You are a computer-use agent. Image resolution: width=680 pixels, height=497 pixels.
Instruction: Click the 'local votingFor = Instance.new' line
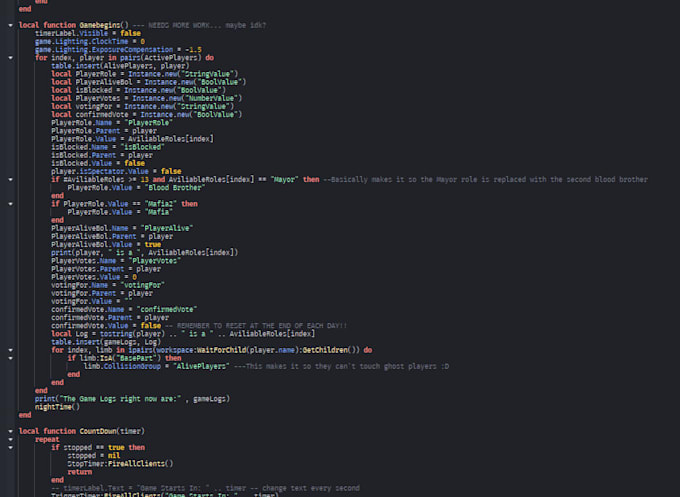click(x=142, y=106)
